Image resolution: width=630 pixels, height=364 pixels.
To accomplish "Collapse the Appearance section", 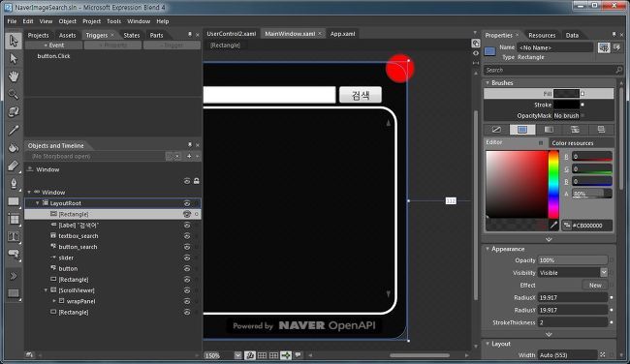I will [x=488, y=249].
